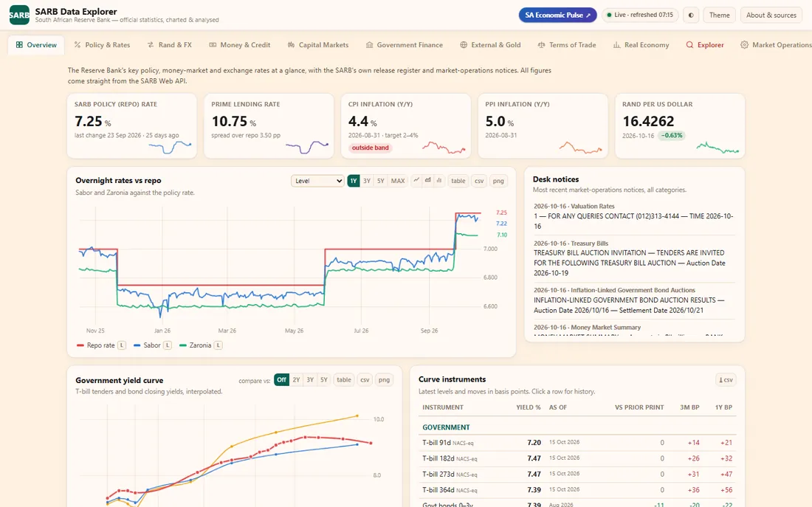Open the T-bill 273d row
This screenshot has width=812, height=507.
[x=577, y=475]
